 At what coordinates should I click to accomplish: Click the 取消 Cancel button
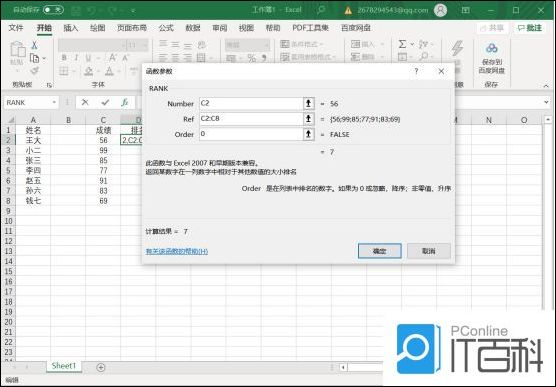[x=429, y=251]
